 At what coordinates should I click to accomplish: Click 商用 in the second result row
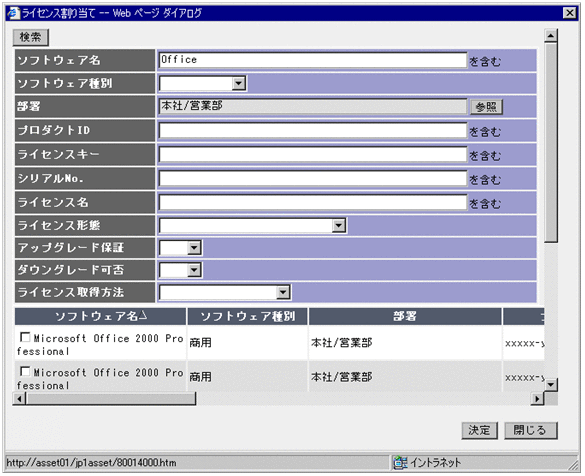(x=200, y=377)
